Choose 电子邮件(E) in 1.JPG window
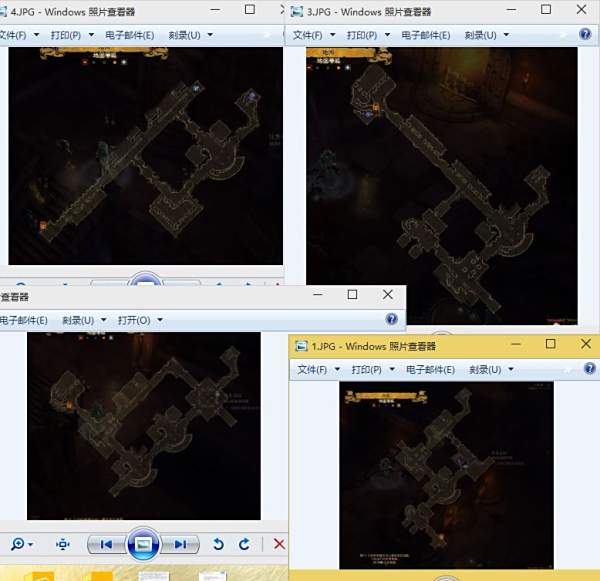Viewport: 600px width, 581px height. (x=430, y=370)
